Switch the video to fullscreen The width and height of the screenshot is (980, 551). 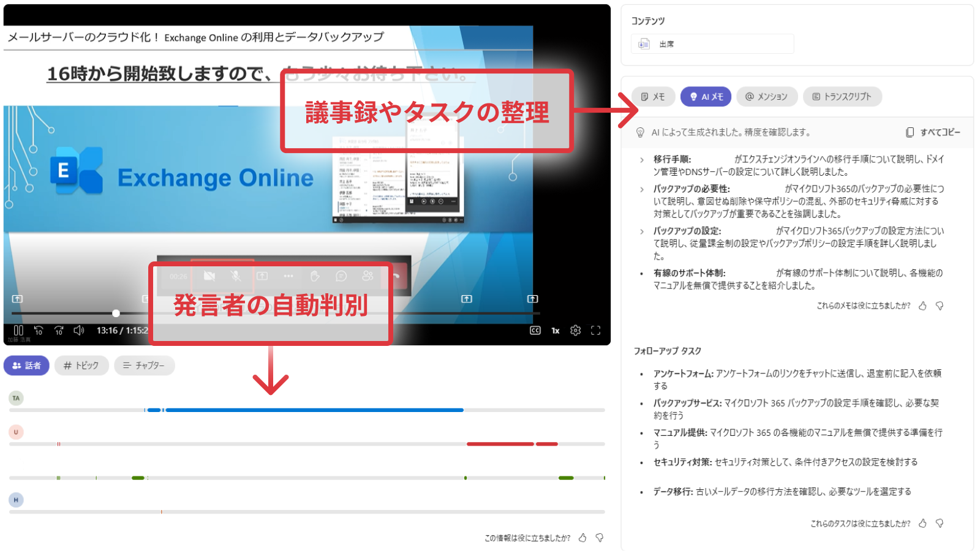pos(595,331)
